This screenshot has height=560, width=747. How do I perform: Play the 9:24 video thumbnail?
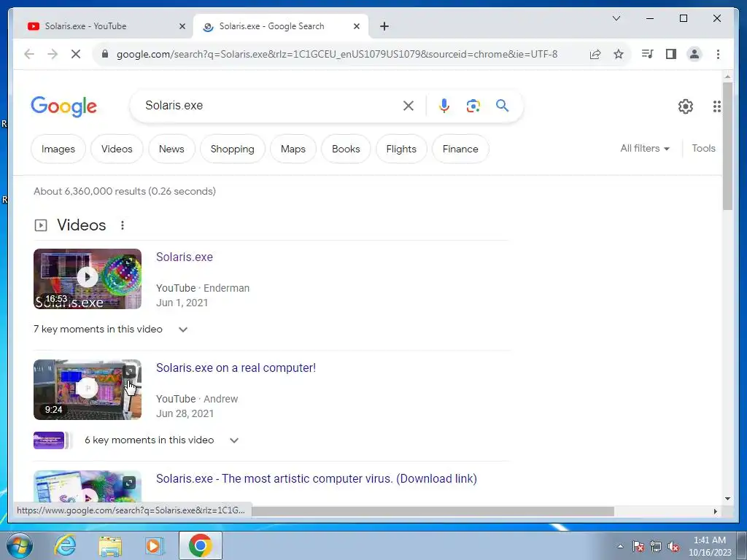(88, 390)
